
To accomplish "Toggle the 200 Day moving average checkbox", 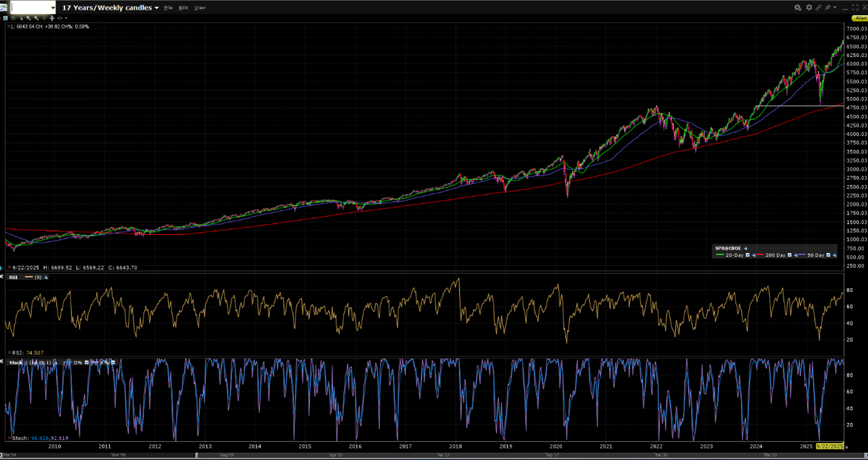I will click(790, 255).
